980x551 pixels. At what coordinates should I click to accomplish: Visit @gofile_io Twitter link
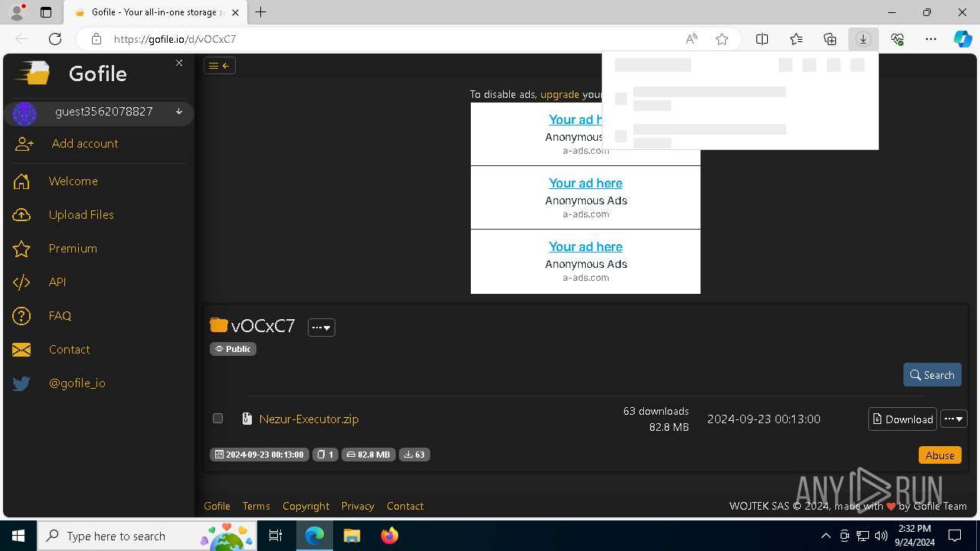coord(77,383)
